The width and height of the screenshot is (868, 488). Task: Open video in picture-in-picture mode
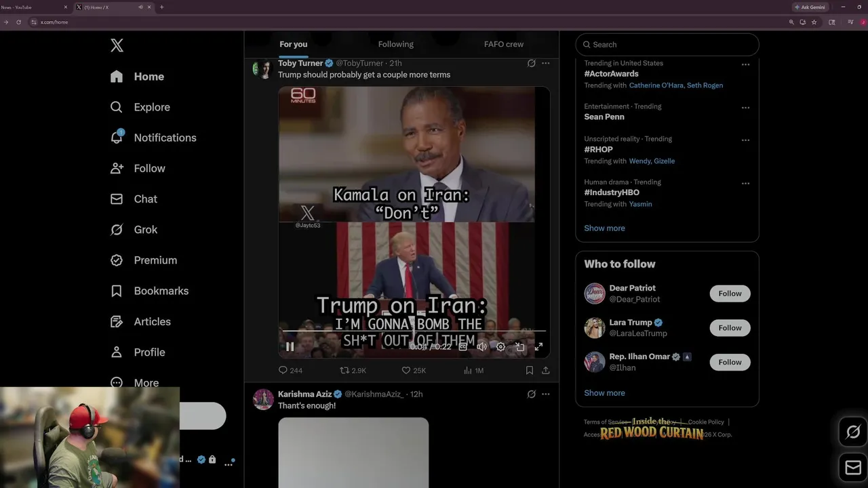519,347
